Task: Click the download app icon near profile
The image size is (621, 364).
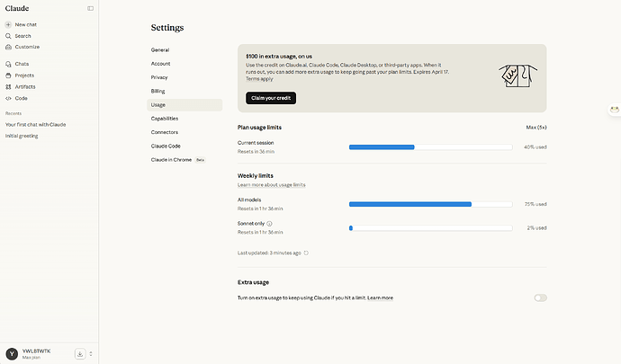Action: pos(80,354)
